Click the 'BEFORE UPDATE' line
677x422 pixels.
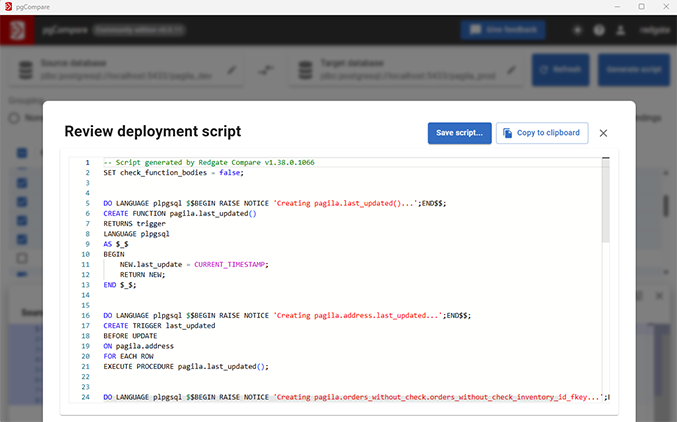pos(130,336)
